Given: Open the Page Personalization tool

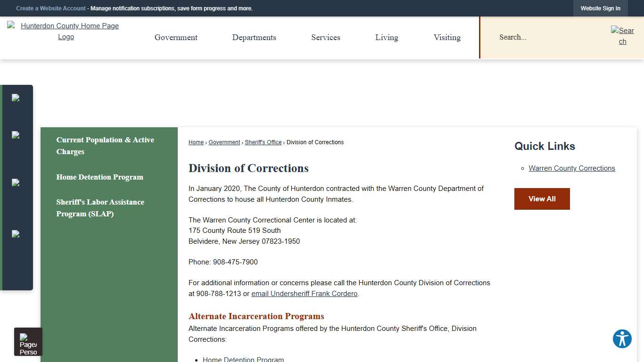Looking at the screenshot, I should (28, 341).
